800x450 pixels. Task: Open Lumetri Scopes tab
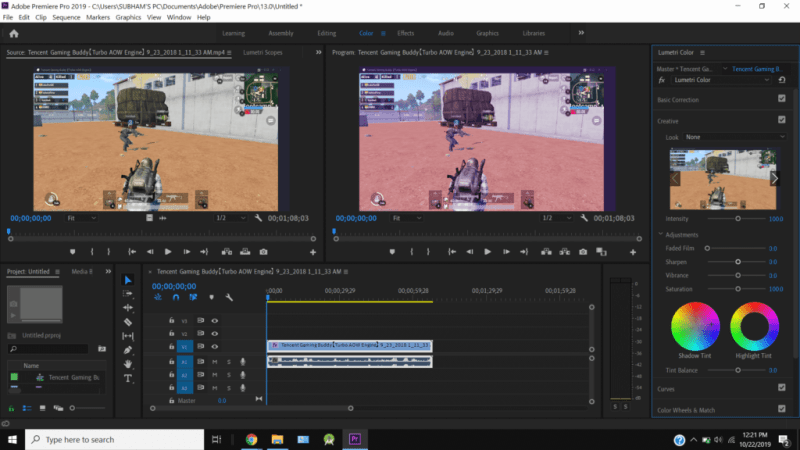tap(262, 53)
